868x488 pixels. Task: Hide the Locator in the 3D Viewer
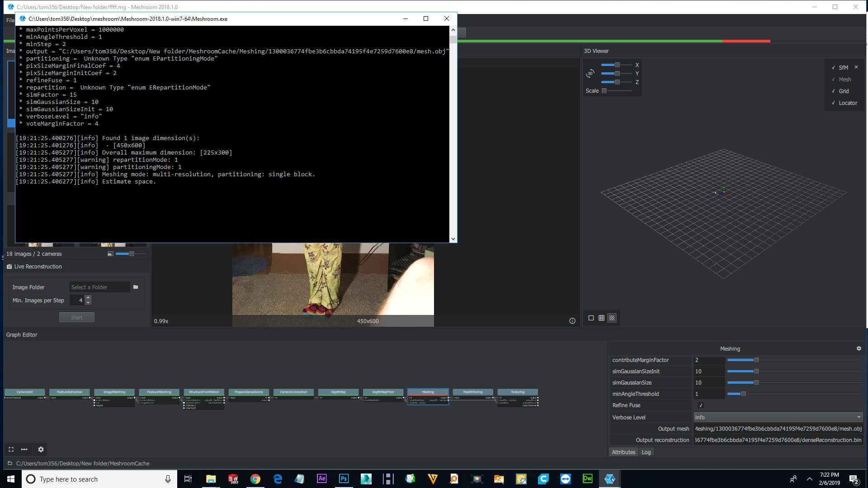click(834, 103)
